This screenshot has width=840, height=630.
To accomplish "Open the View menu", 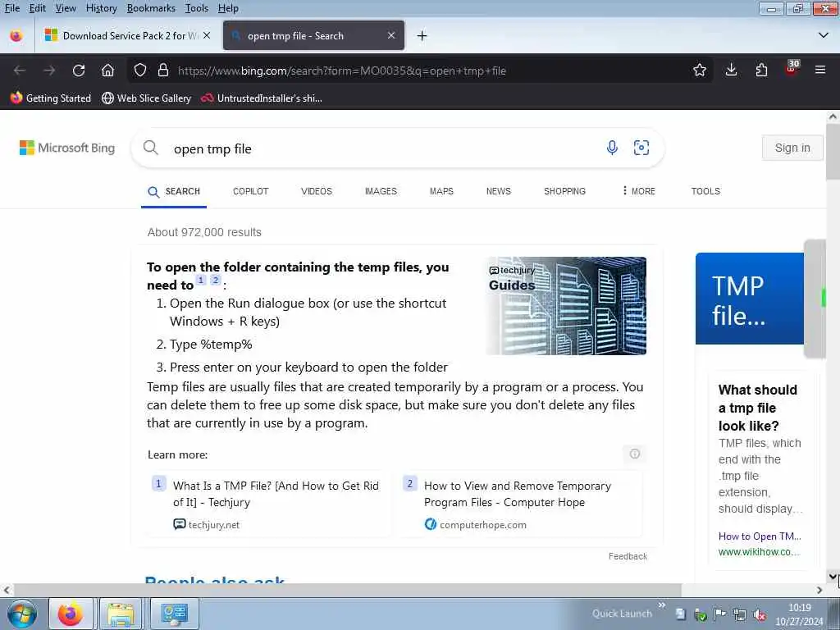I will click(x=66, y=8).
